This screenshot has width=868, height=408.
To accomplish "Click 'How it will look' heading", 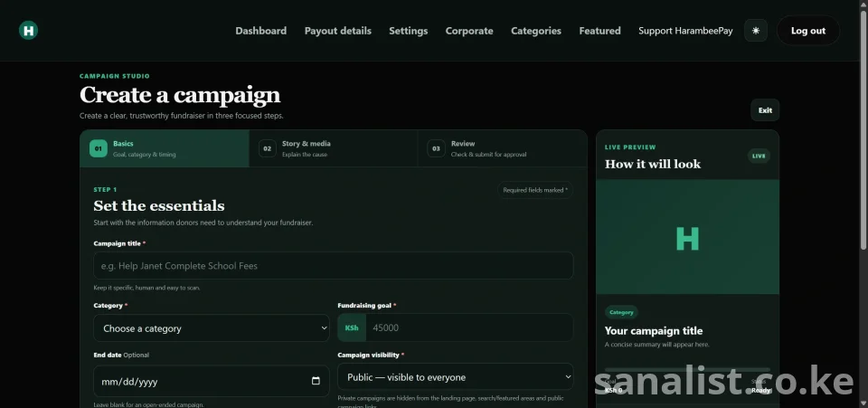I will [653, 164].
